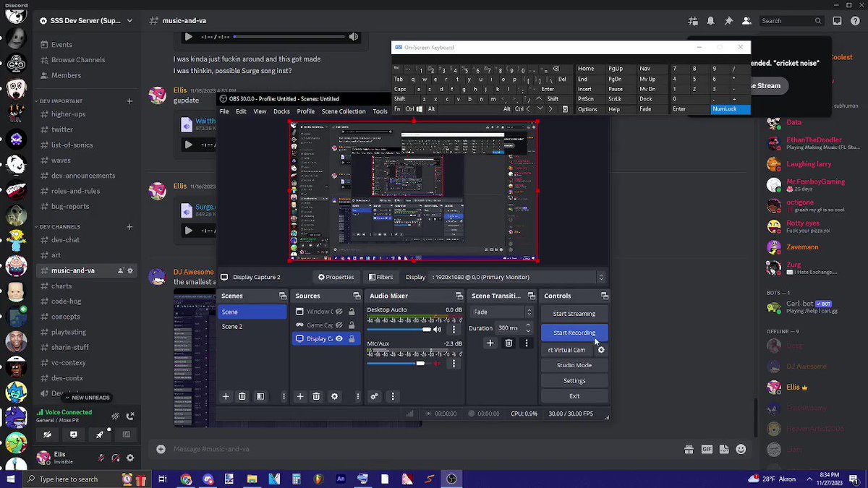Screen dimensions: 868x488
Task: Open OBS Docks menu
Action: coord(281,111)
